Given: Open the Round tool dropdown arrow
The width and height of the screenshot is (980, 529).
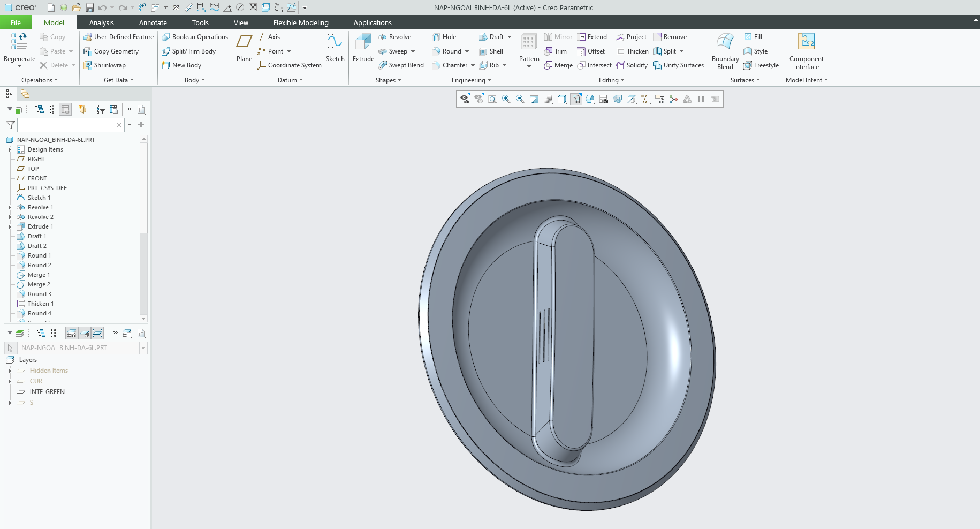Looking at the screenshot, I should pos(467,51).
